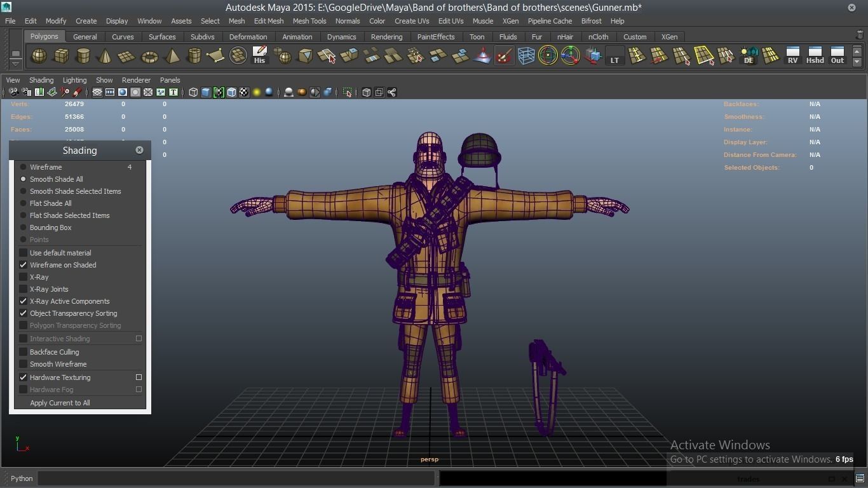
Task: Click the LT shelf button
Action: pyautogui.click(x=614, y=57)
